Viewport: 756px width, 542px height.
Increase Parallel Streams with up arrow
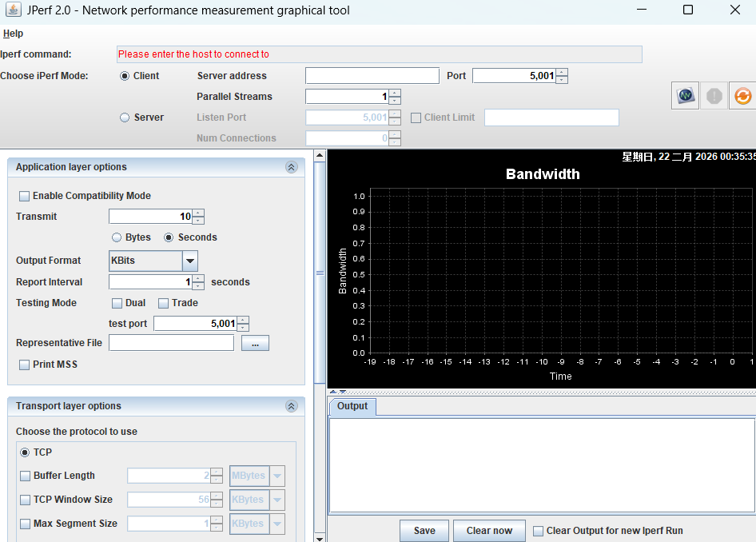pos(395,93)
